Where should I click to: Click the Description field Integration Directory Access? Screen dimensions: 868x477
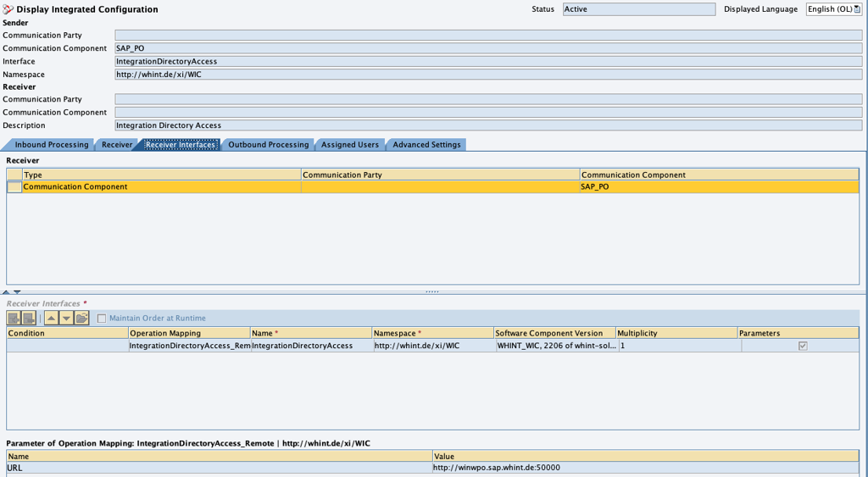click(488, 125)
